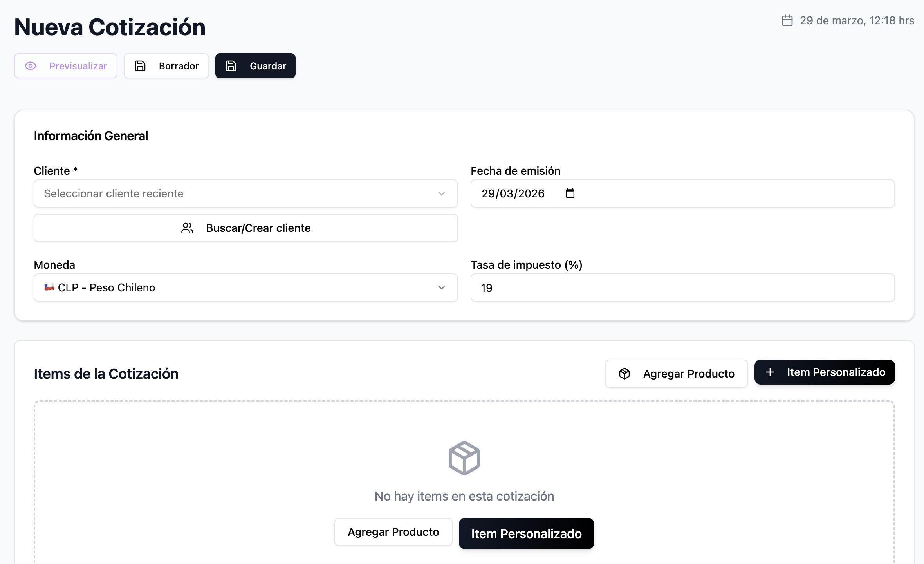Click Buscar/Crear cliente button
Screen dimensions: 924x564
coord(245,228)
